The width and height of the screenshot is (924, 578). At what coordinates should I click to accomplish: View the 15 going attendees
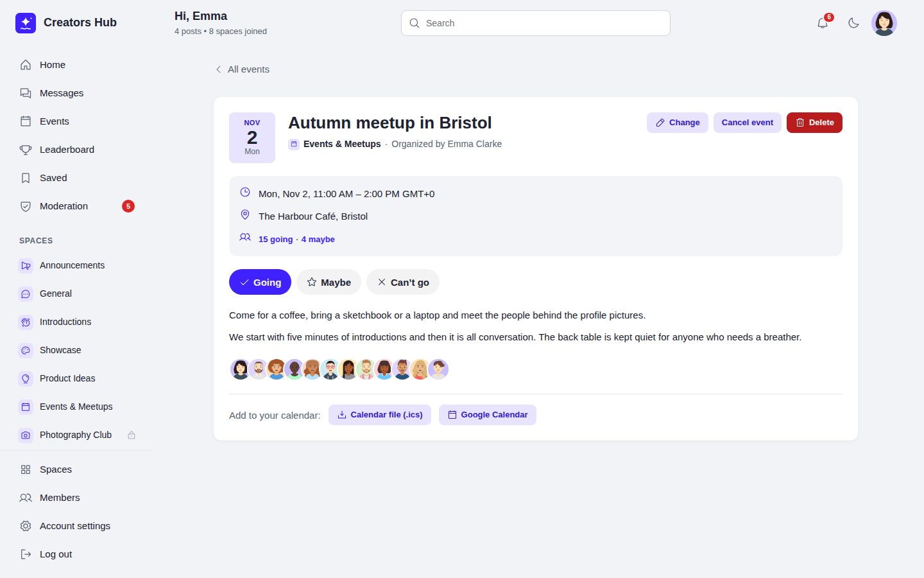[275, 240]
